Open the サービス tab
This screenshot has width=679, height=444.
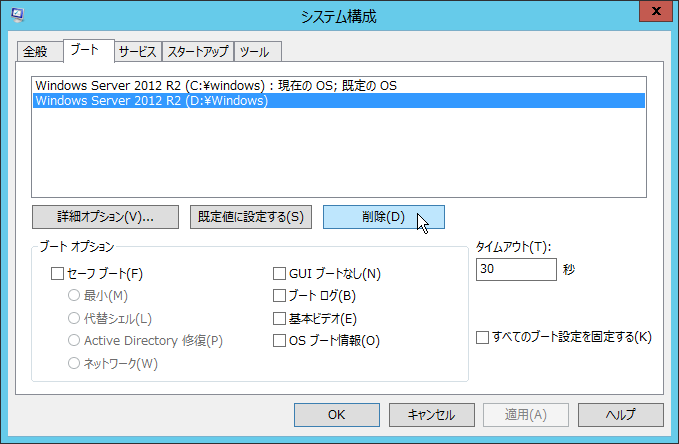[138, 52]
